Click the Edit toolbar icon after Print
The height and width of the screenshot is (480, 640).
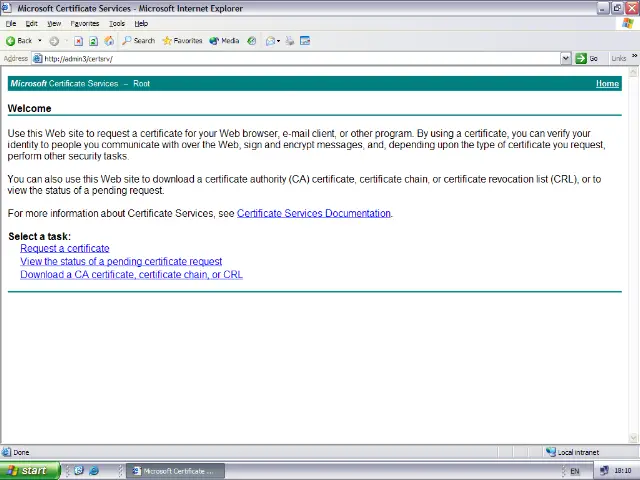click(305, 41)
